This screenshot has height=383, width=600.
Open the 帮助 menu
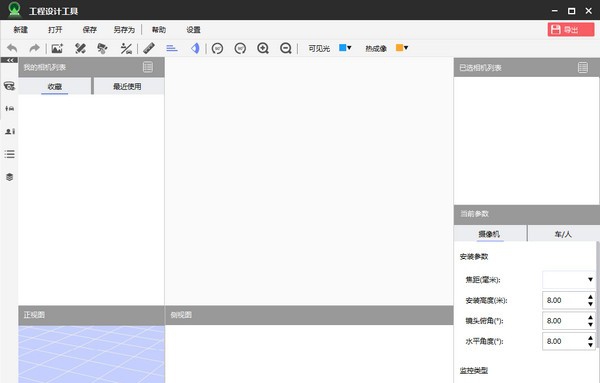coord(159,29)
